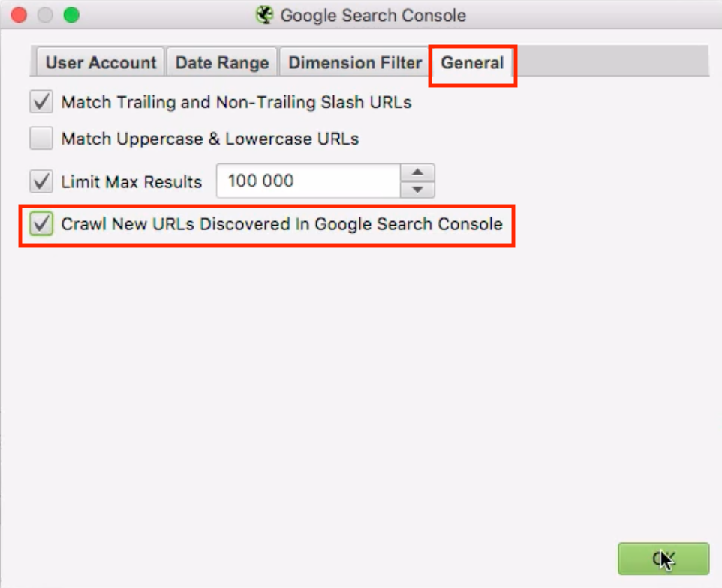Click the Crawl New URLs Discovered label text

281,224
